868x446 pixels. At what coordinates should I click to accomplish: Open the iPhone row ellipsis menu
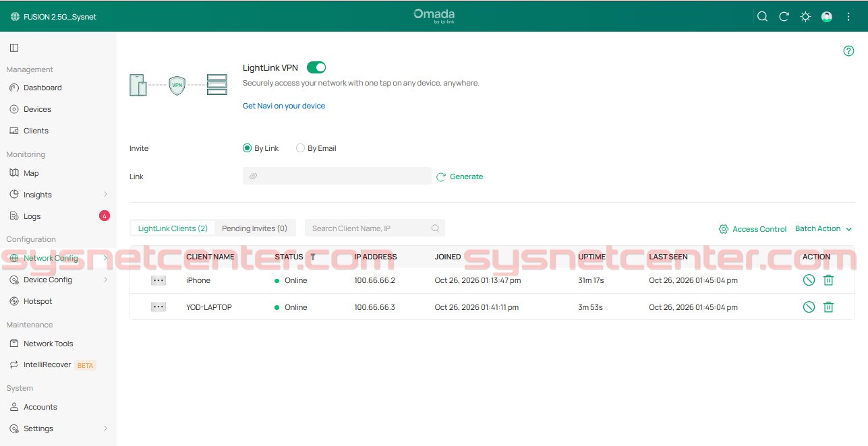pyautogui.click(x=158, y=280)
